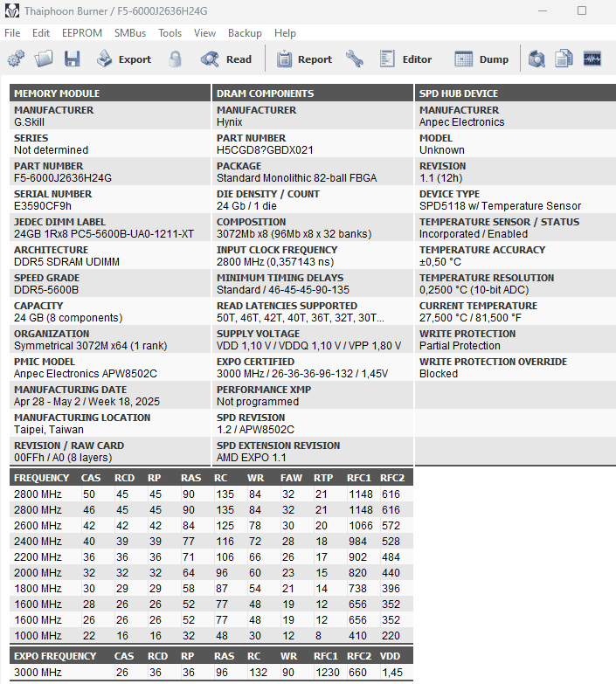This screenshot has height=684, width=616.
Task: Click the padlock write protection icon
Action: click(175, 59)
